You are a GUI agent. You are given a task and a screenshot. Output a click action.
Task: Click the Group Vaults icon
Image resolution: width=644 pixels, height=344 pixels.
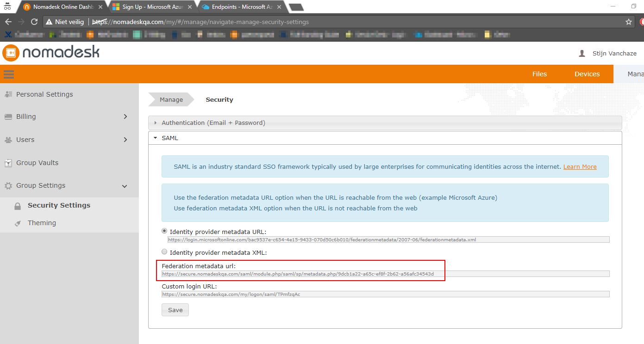[8, 163]
